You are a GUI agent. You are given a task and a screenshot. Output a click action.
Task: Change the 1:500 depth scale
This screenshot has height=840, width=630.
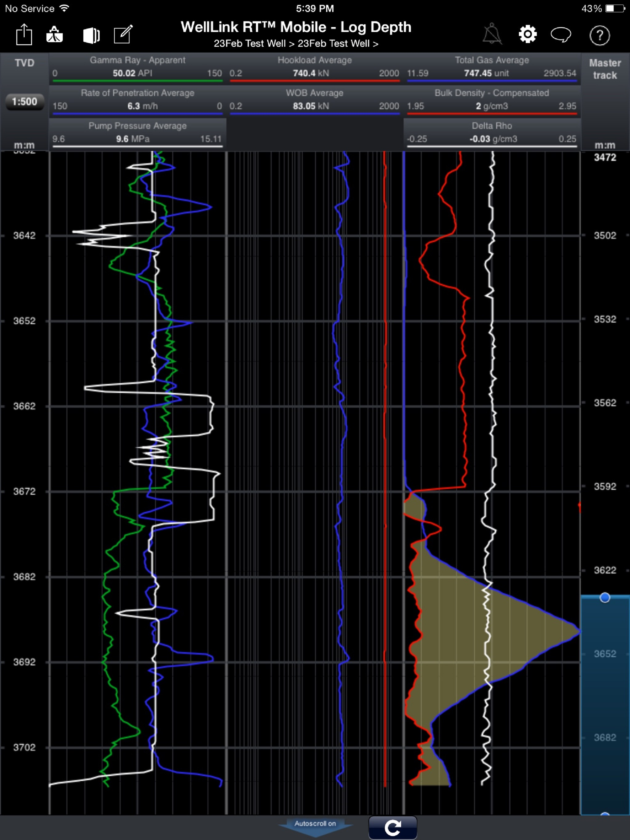pos(24,101)
